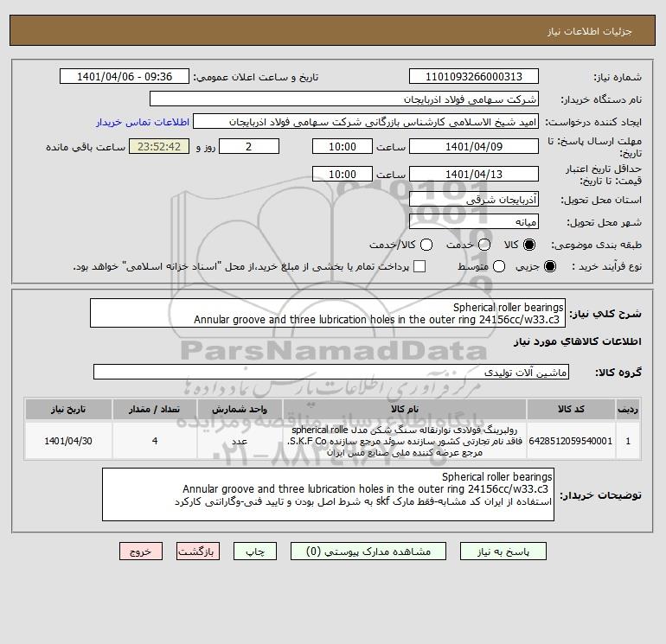Open اطلاعات تماس خریدار link

tap(143, 122)
